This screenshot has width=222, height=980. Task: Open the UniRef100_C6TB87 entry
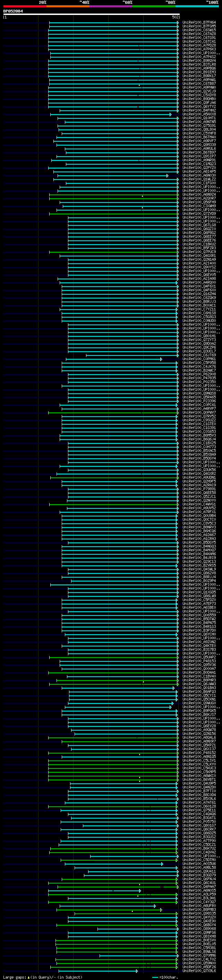tap(199, 84)
